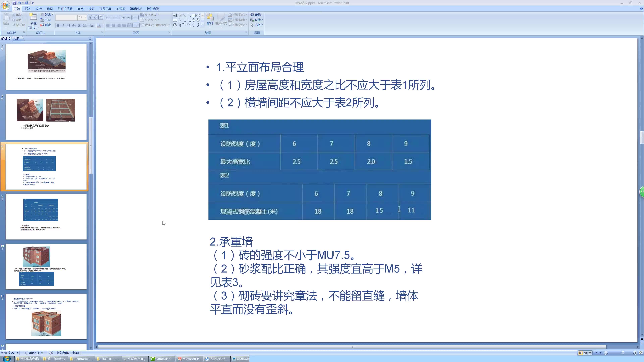Viewport: 644px width, 362px height.
Task: Switch to the 大纲 outline tab
Action: coord(16,39)
